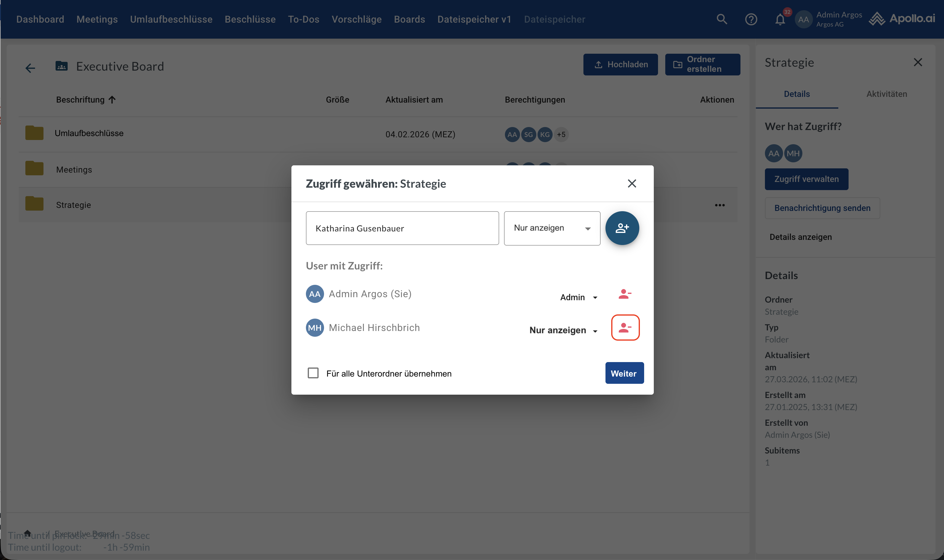Click the add user icon button

(622, 228)
